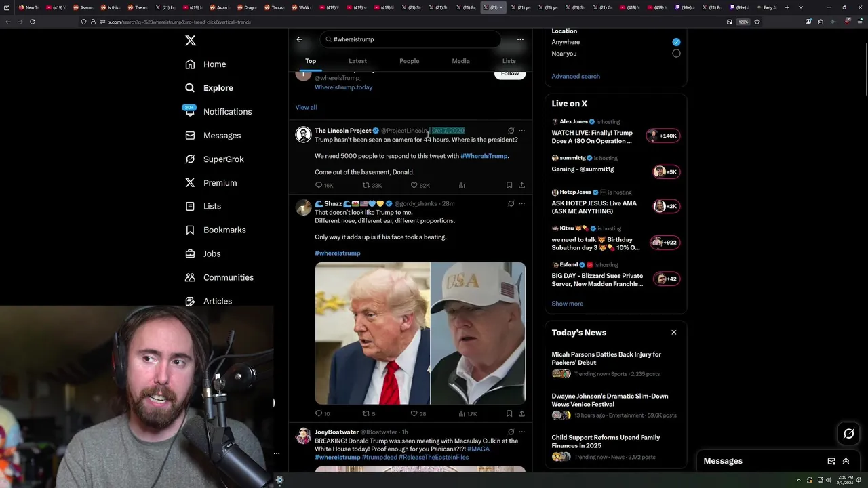868x488 pixels.
Task: Close the Today's News panel
Action: [x=674, y=333]
